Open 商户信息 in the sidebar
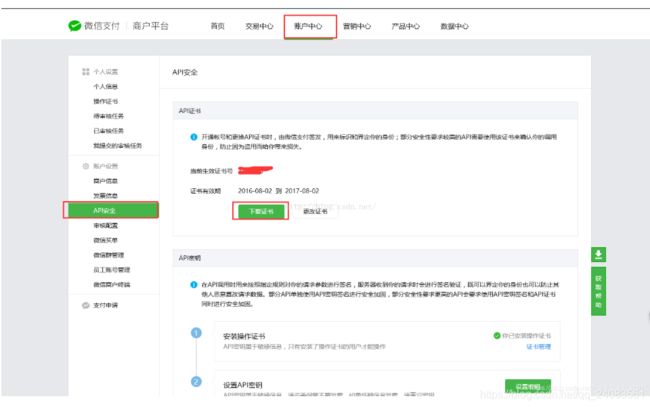Screen dimensions: 650x407 pos(105,181)
